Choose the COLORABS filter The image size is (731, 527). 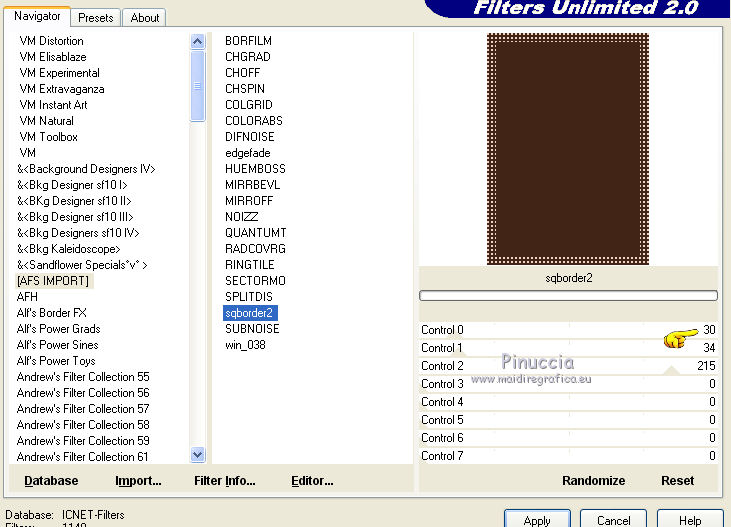point(254,121)
